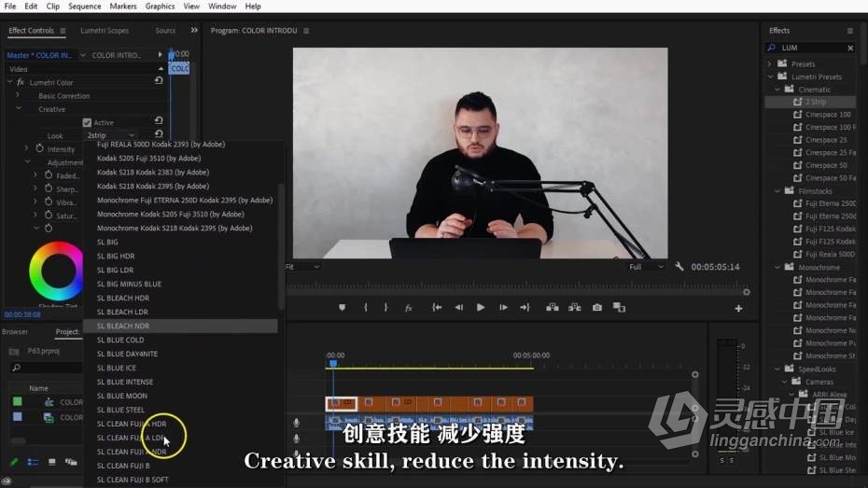Toggle Lumetri Color fx bypass icon
This screenshot has width=868, height=488.
coord(21,82)
